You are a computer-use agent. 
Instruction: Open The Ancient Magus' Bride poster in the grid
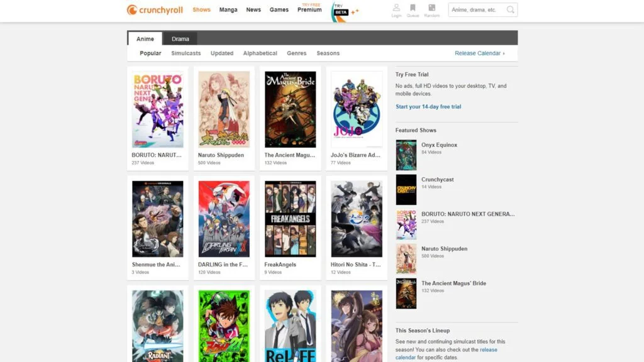pos(291,109)
